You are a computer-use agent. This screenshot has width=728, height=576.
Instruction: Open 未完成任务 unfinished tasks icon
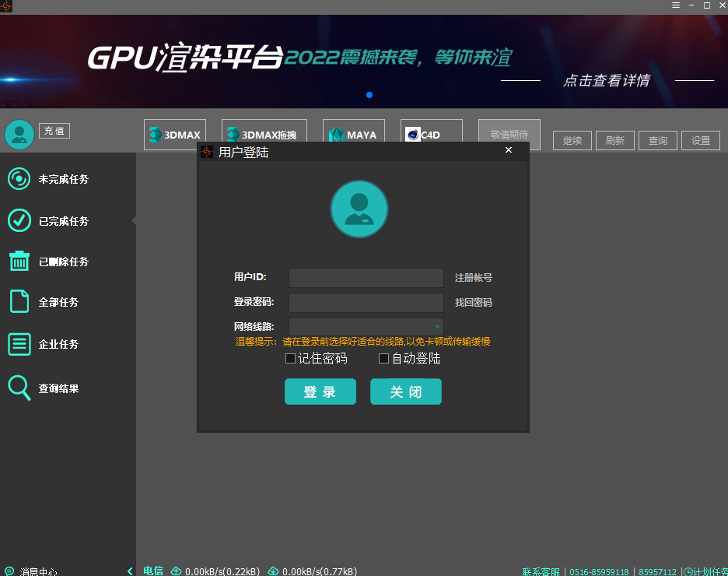[x=19, y=179]
